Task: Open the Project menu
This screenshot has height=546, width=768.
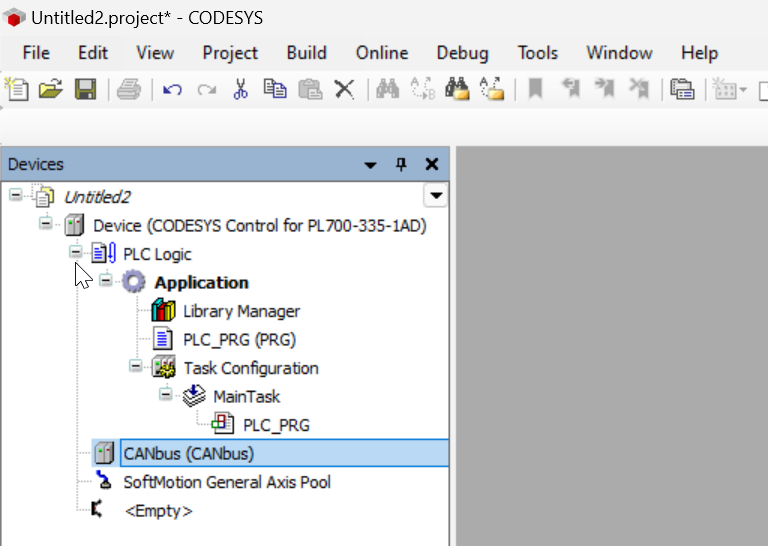Action: 230,53
